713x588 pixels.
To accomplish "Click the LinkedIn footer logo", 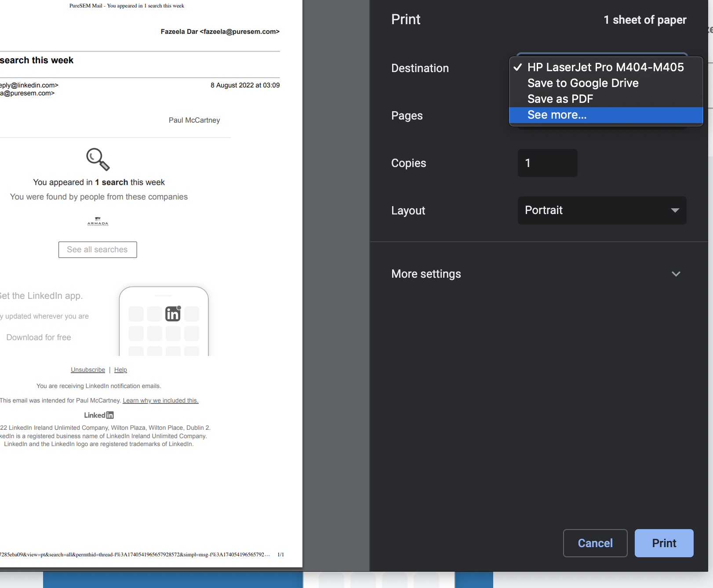I will (x=99, y=415).
